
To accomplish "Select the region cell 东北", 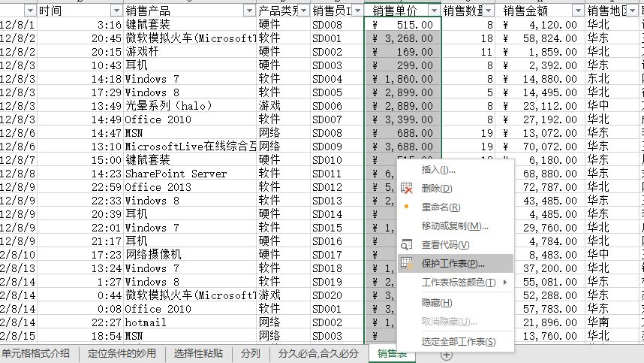I will pos(612,79).
